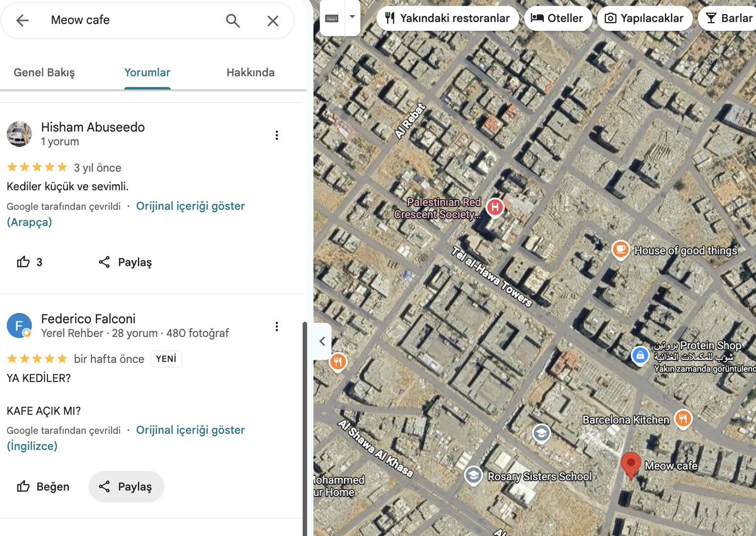Click the Tel al-Hawa Towers street label
This screenshot has width=756, height=536.
[493, 277]
